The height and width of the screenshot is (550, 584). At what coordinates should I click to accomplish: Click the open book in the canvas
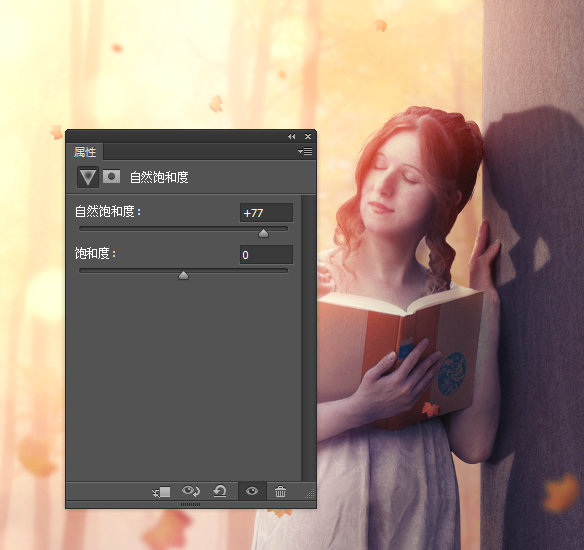coord(400,354)
